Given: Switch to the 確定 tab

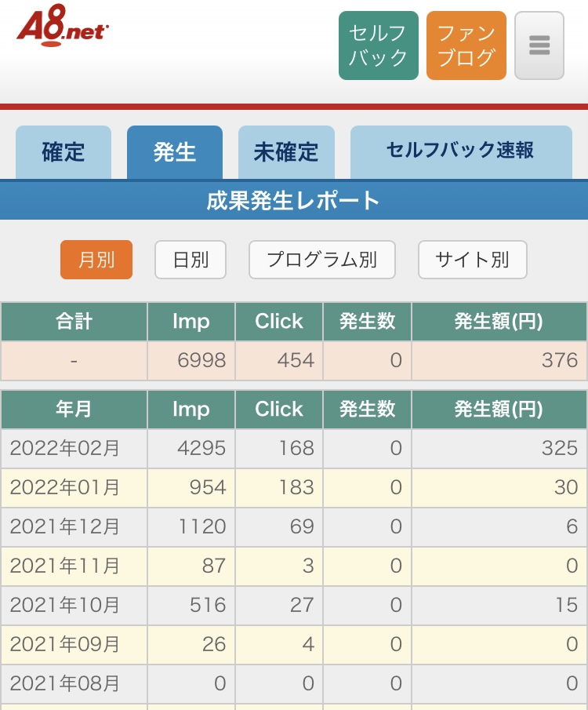Looking at the screenshot, I should click(64, 152).
